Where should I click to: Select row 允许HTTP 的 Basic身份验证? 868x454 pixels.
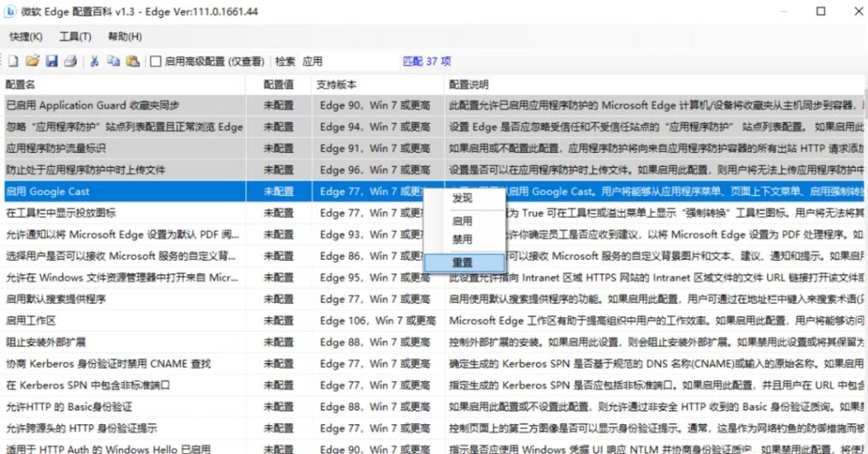(x=434, y=408)
